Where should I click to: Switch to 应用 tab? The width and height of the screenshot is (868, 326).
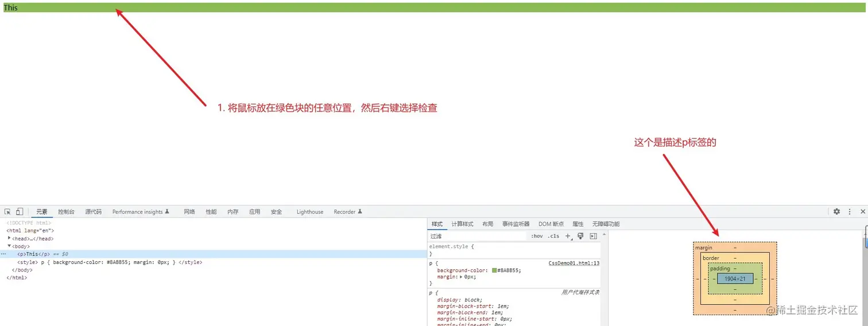click(254, 212)
